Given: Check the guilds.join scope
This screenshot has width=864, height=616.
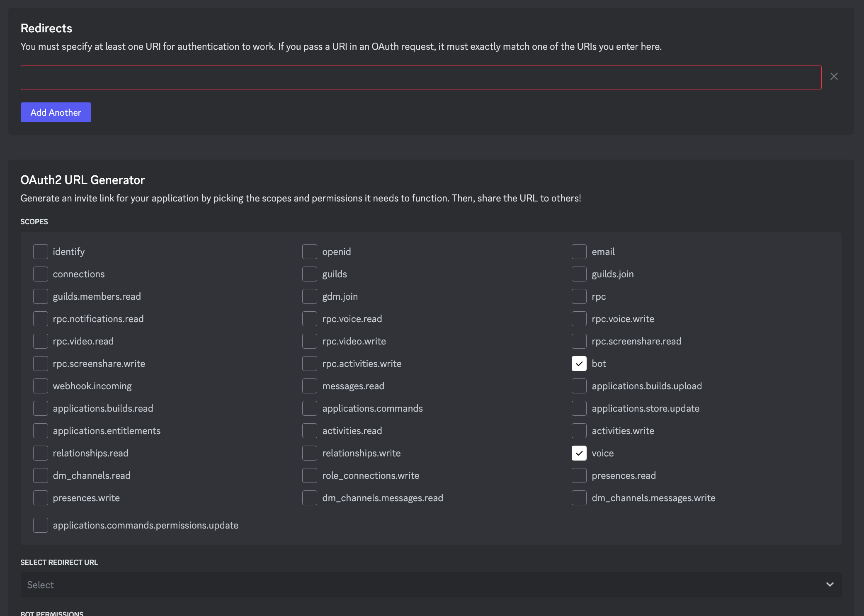Looking at the screenshot, I should [579, 274].
